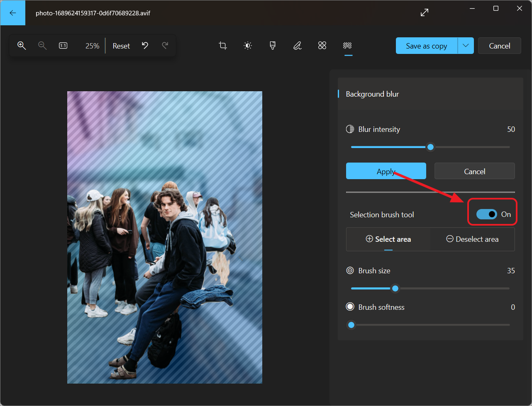Switch to Select area tab

click(x=388, y=239)
